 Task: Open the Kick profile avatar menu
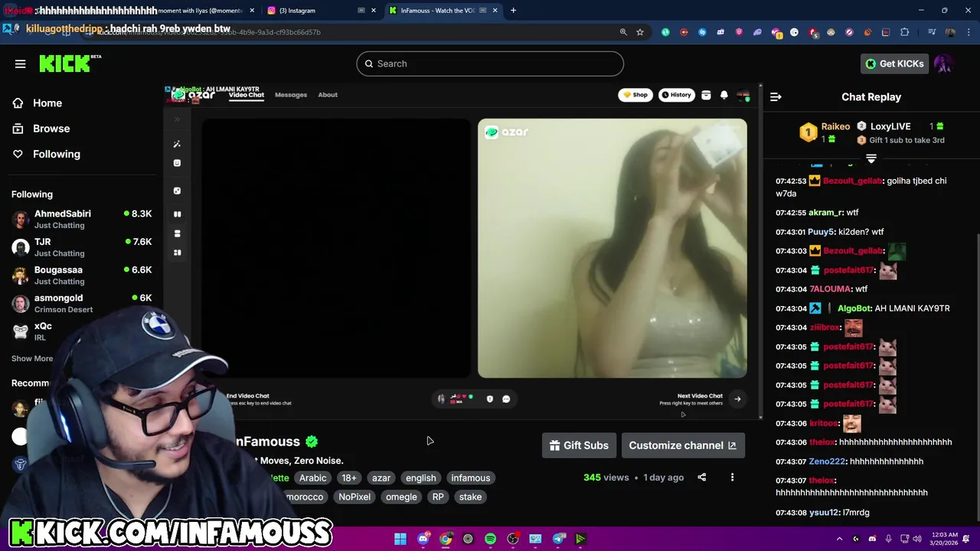pyautogui.click(x=943, y=64)
